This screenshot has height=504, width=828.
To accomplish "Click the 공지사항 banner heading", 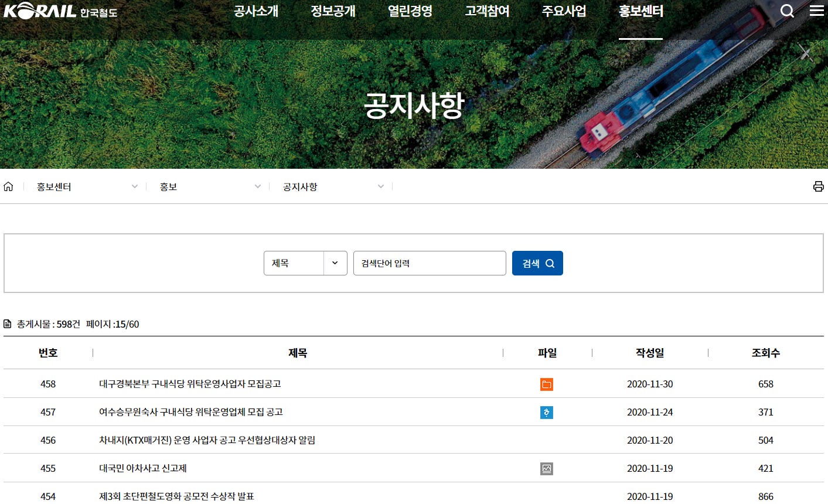I will [414, 105].
